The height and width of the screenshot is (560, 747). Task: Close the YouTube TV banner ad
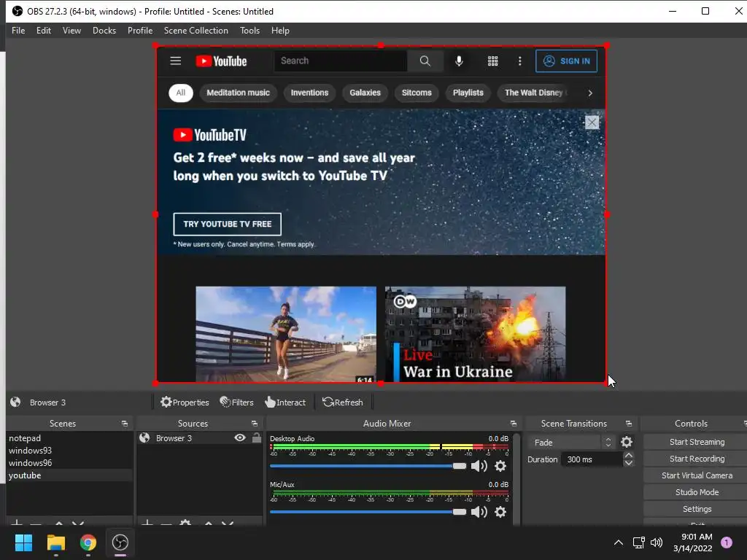592,122
